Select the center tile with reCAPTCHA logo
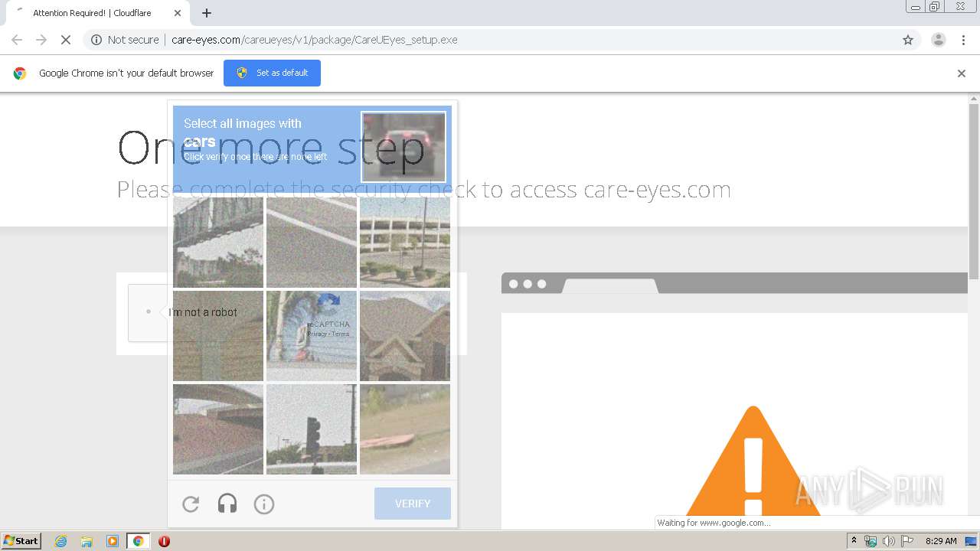This screenshot has width=980, height=551. [312, 336]
